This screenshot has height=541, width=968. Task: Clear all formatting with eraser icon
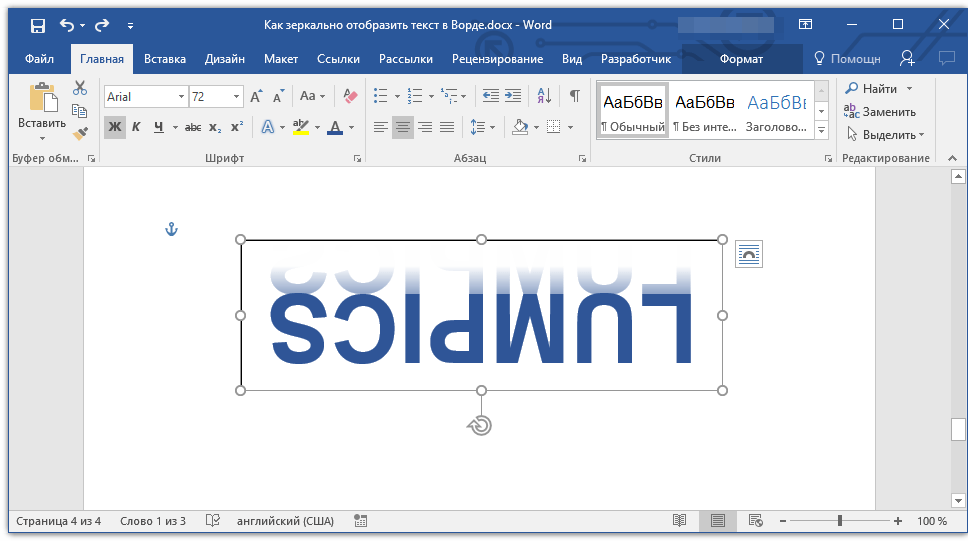click(x=349, y=96)
